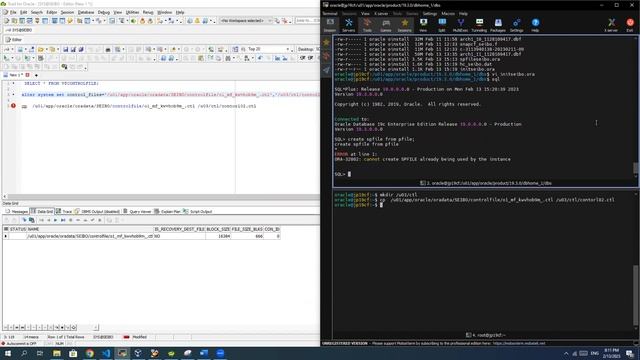Click the Split icon in MobaXterm toolbar
Viewport: 640px width, 360px height.
click(x=442, y=25)
